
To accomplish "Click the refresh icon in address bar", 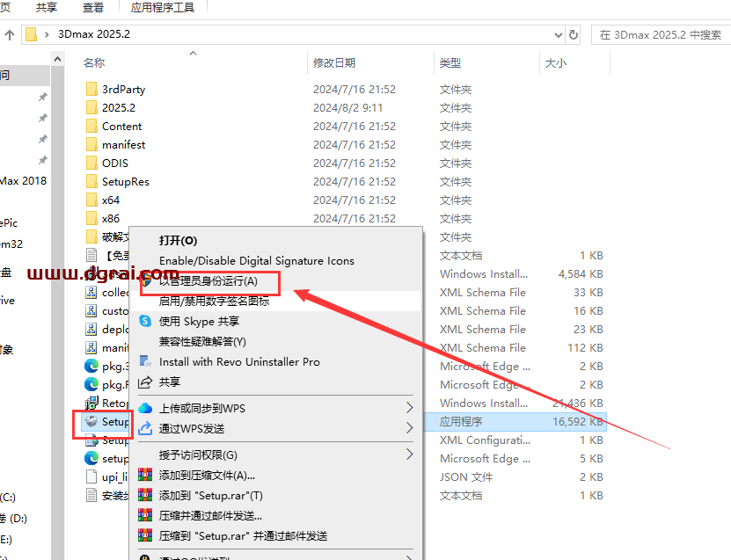I will click(574, 34).
